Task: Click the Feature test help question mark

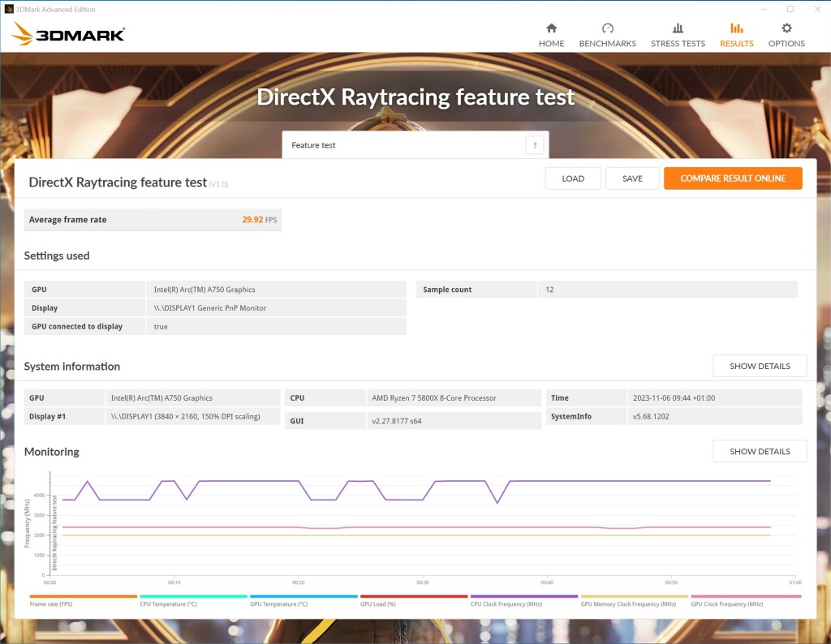Action: pyautogui.click(x=534, y=145)
